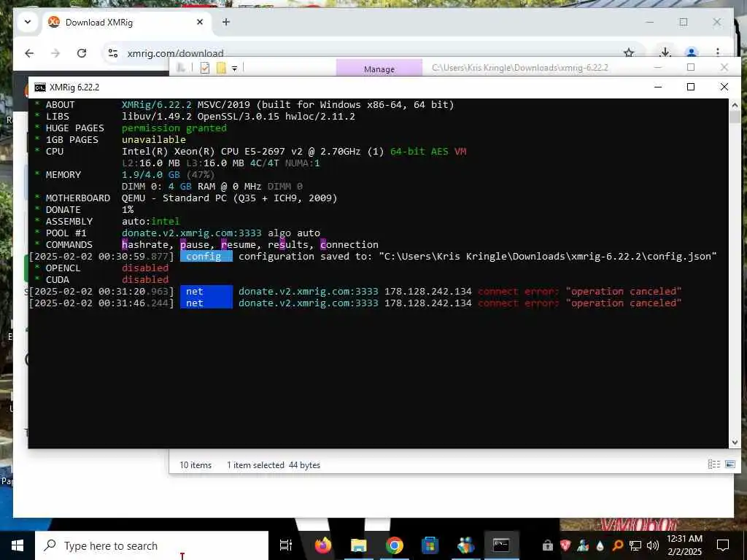Open Task View on the taskbar
This screenshot has width=747, height=560.
pyautogui.click(x=286, y=545)
